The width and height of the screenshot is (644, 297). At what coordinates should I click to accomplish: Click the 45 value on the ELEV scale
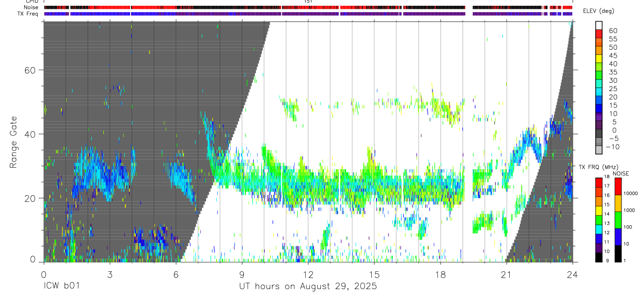613,56
